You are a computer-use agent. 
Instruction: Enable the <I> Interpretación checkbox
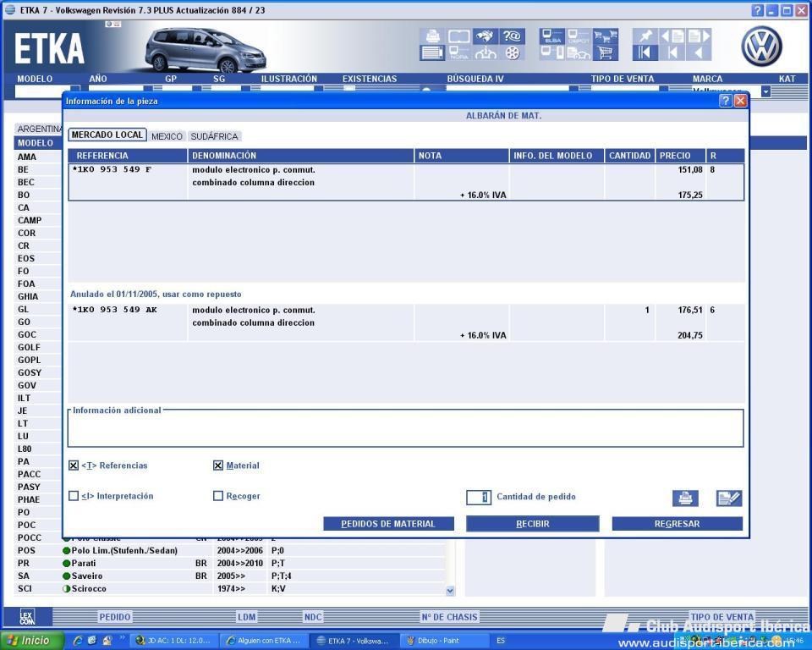click(74, 496)
